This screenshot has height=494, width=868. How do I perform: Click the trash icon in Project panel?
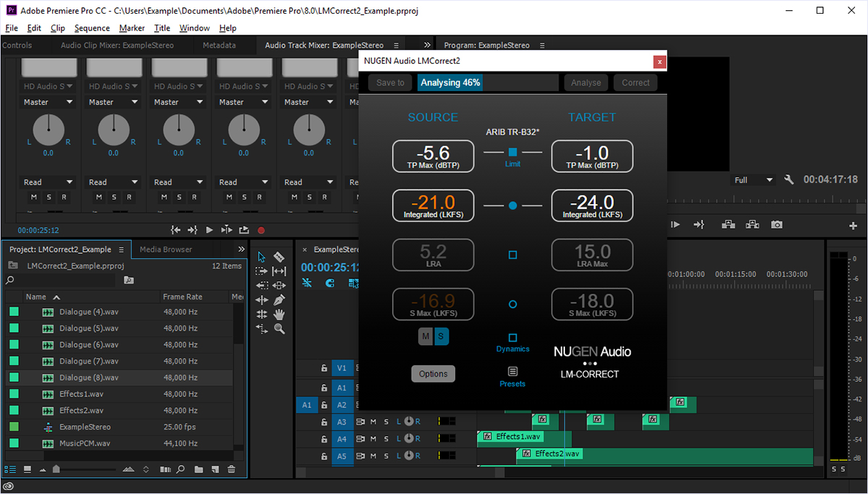(231, 469)
